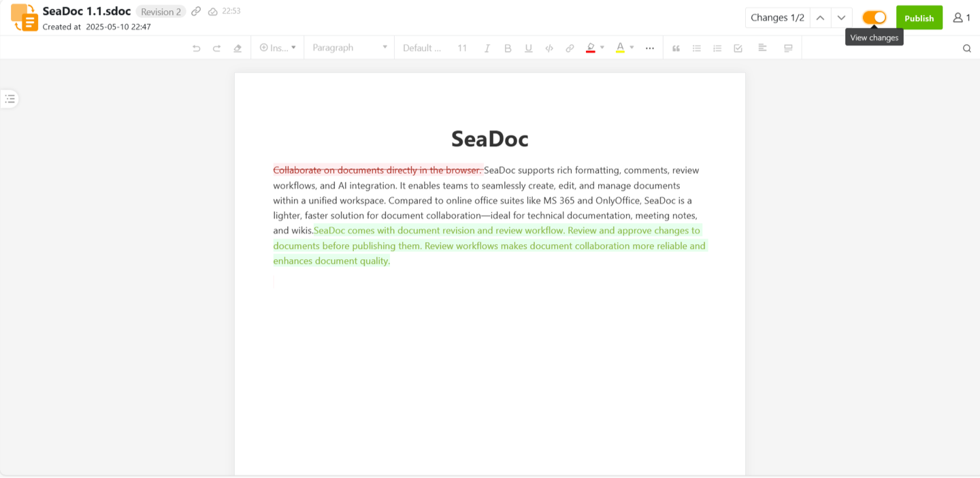Click the file name SeaDoc 1.1.sdoc

pyautogui.click(x=87, y=11)
